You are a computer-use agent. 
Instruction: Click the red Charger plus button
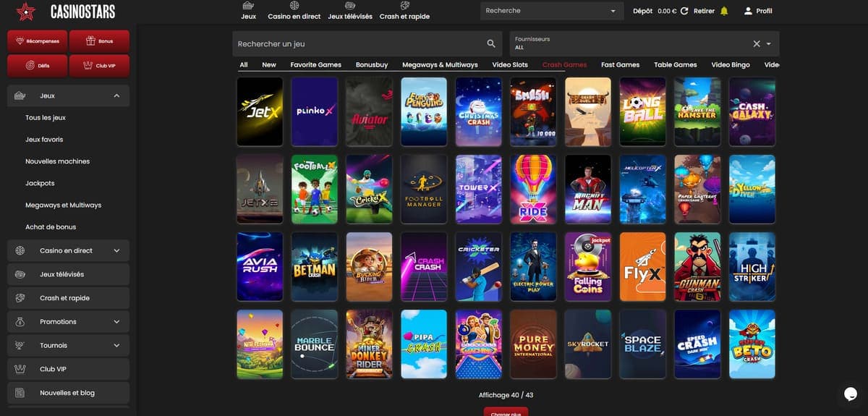pyautogui.click(x=506, y=412)
